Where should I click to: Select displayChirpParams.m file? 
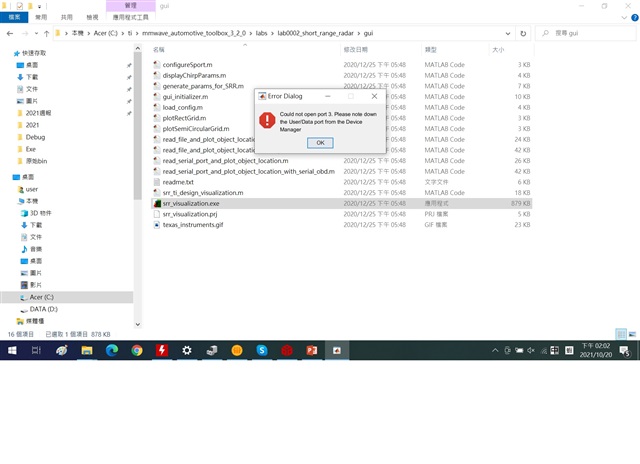[194, 75]
